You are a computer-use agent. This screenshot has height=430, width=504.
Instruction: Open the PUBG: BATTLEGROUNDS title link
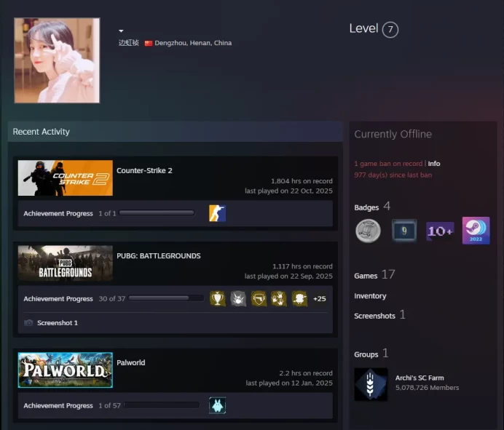159,256
